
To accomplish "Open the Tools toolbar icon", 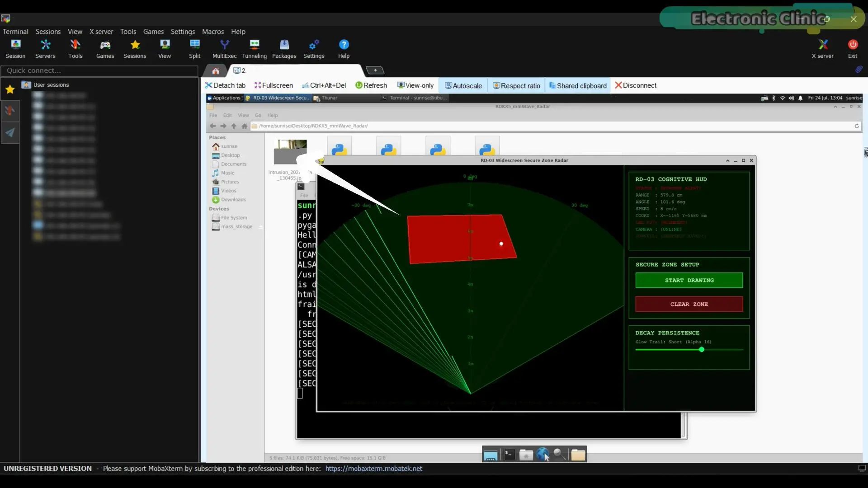I will [75, 49].
